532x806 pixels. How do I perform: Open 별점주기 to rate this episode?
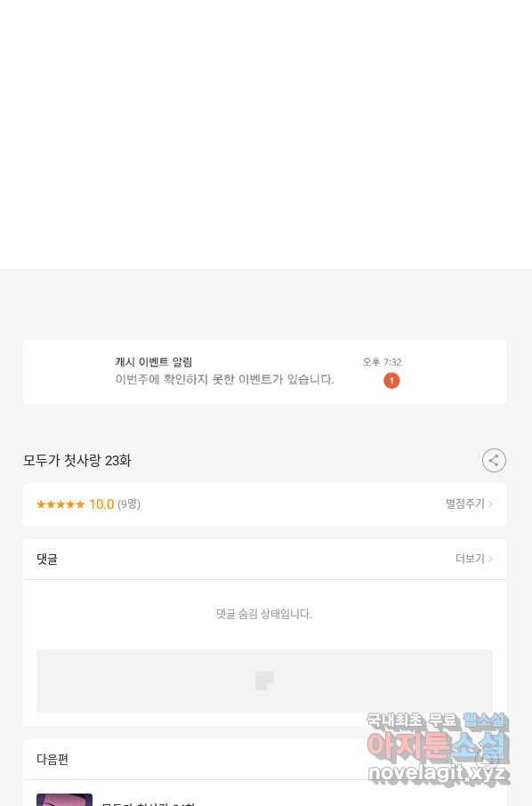click(464, 504)
